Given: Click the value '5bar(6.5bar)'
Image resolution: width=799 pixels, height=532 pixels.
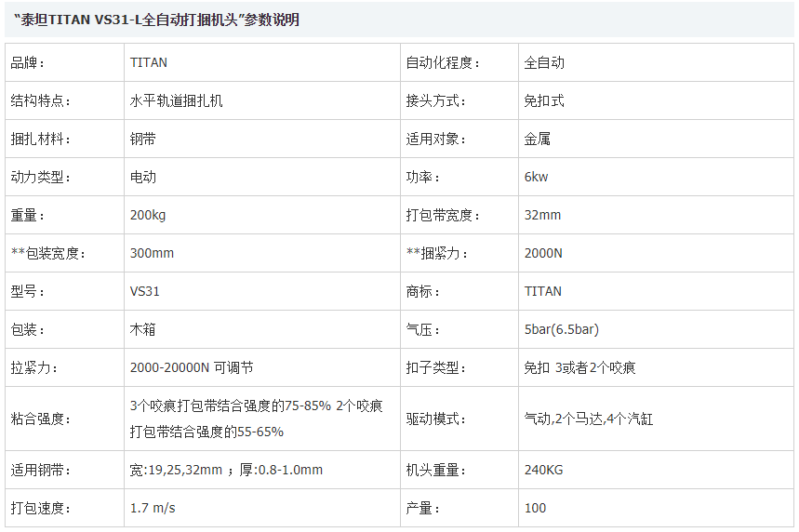Looking at the screenshot, I should pos(562,329).
